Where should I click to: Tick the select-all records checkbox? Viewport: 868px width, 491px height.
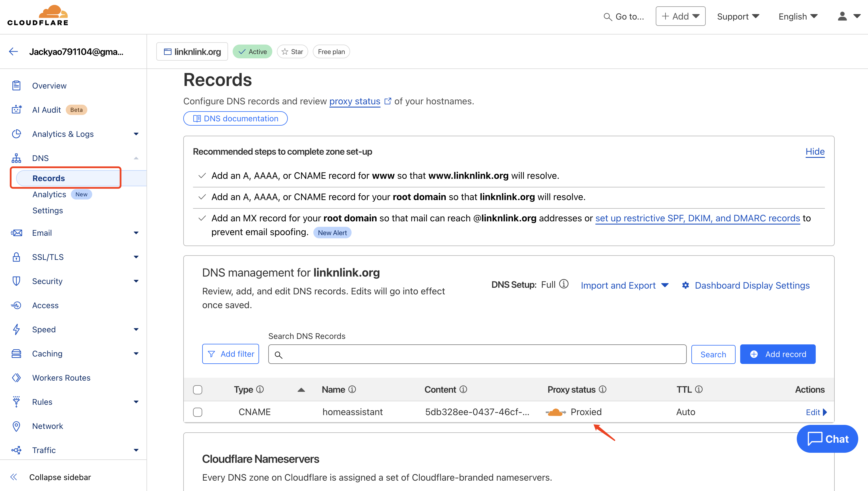point(197,390)
